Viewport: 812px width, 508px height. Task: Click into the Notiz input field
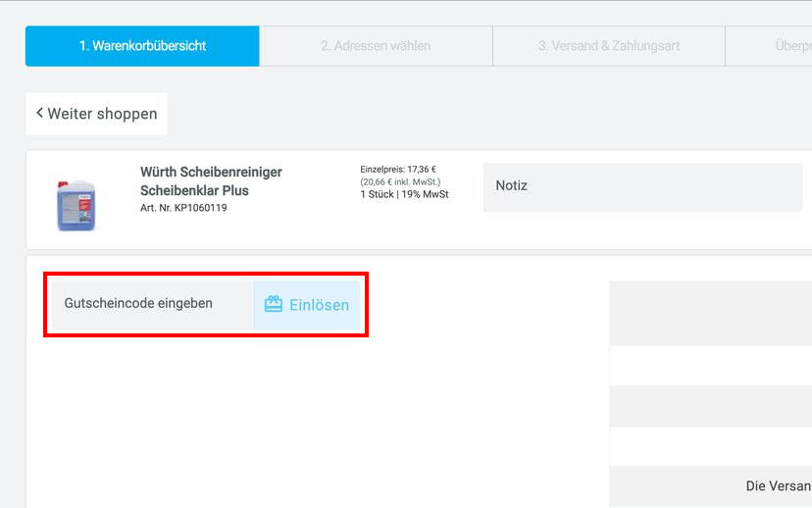pyautogui.click(x=642, y=187)
